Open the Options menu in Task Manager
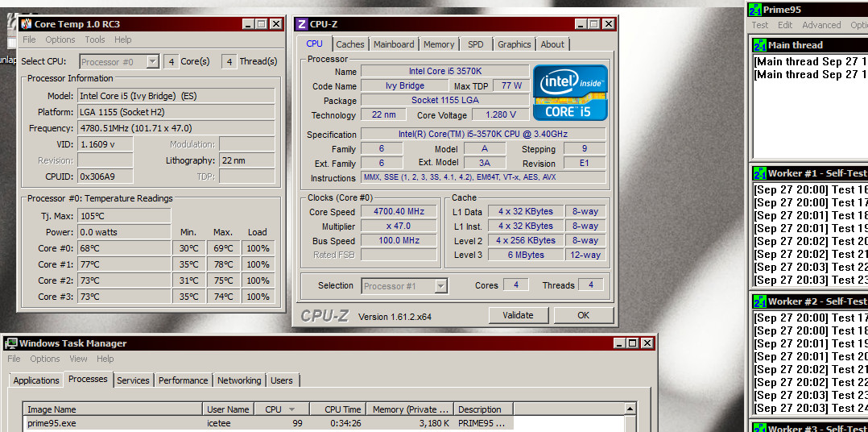868x432 pixels. coord(45,359)
